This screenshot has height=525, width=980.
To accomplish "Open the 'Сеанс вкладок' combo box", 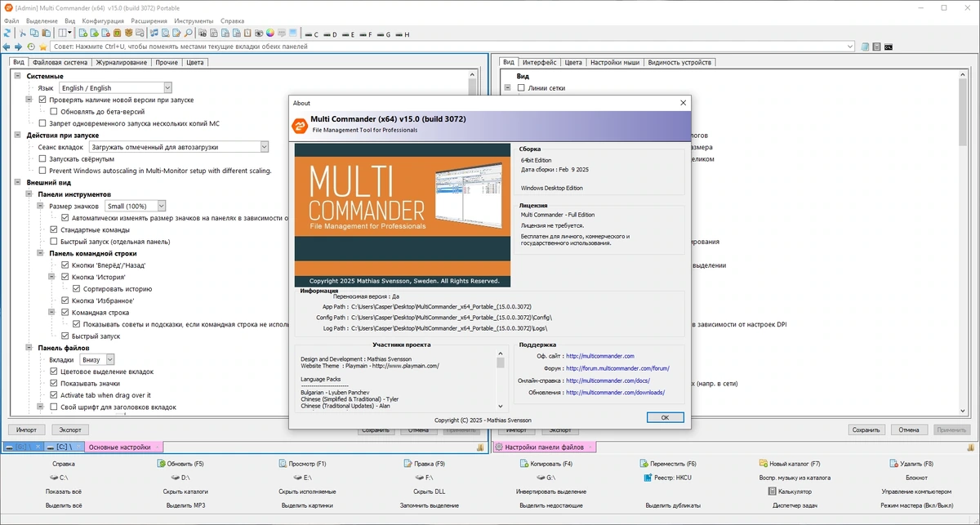I will [178, 147].
